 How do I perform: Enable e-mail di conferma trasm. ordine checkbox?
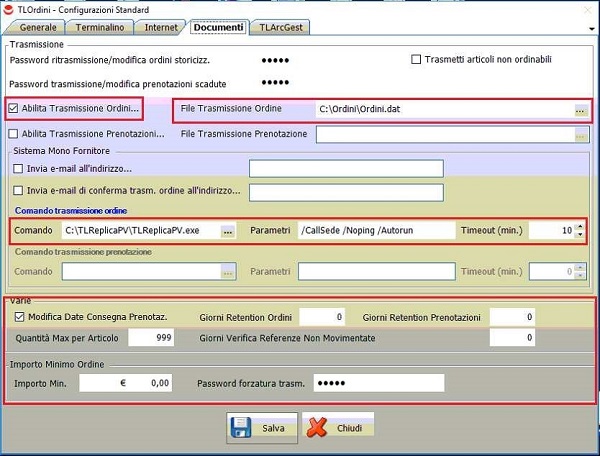[19, 191]
